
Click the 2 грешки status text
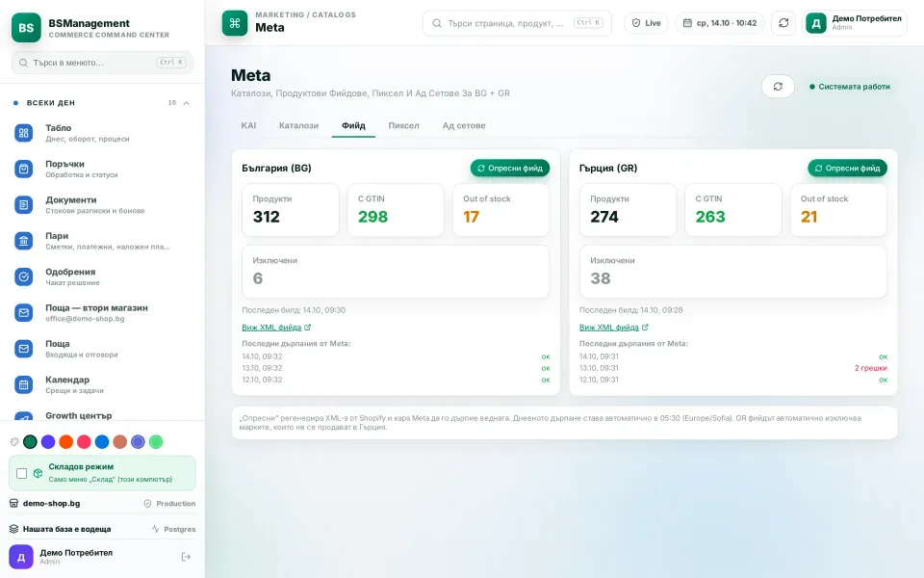pyautogui.click(x=870, y=368)
